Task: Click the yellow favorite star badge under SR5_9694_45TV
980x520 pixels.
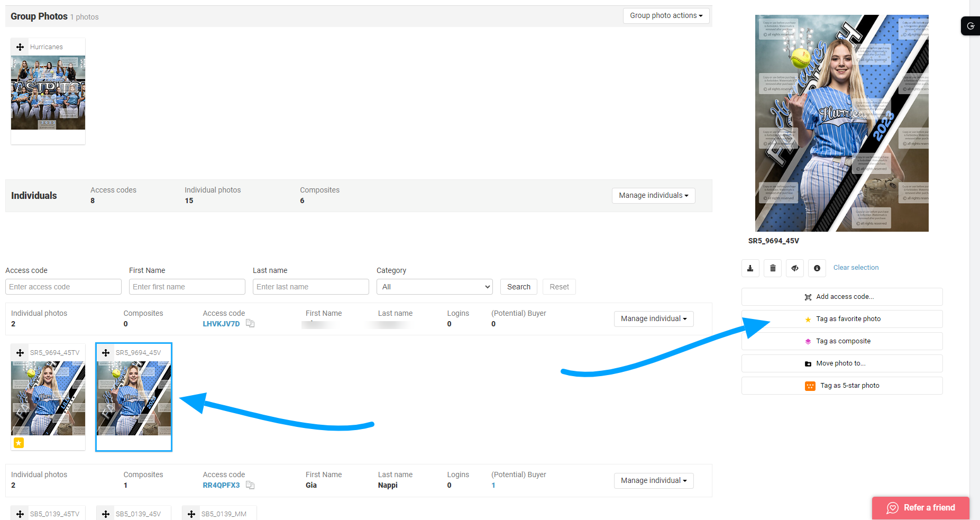Action: click(19, 443)
